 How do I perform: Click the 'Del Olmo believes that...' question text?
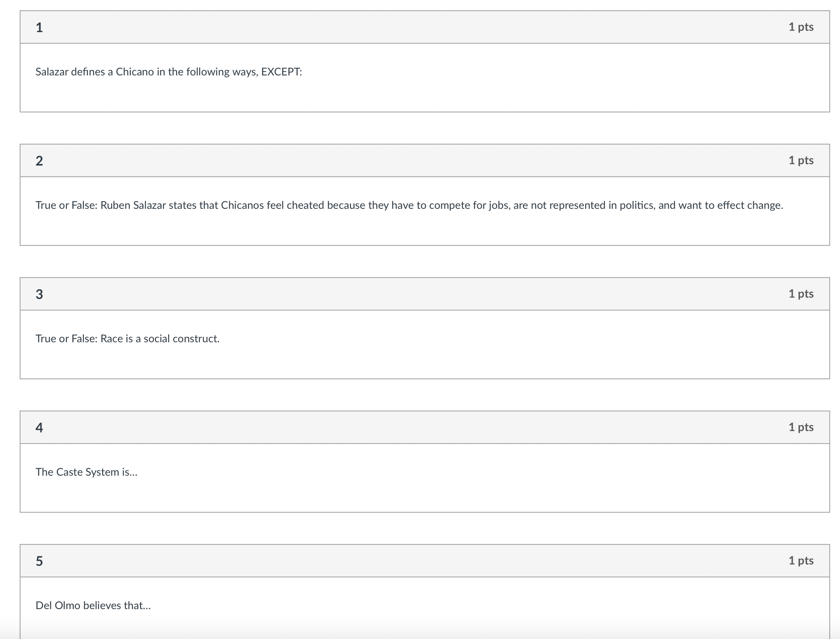[x=93, y=606]
